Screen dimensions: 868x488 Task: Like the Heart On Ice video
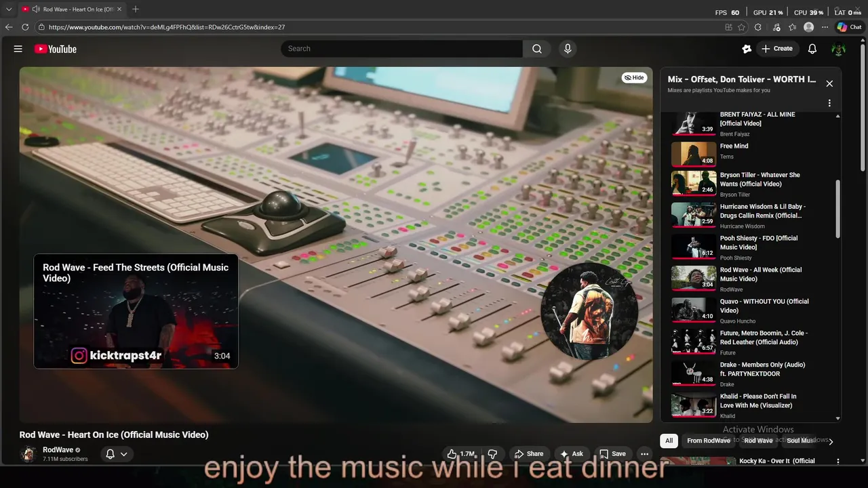pyautogui.click(x=460, y=454)
